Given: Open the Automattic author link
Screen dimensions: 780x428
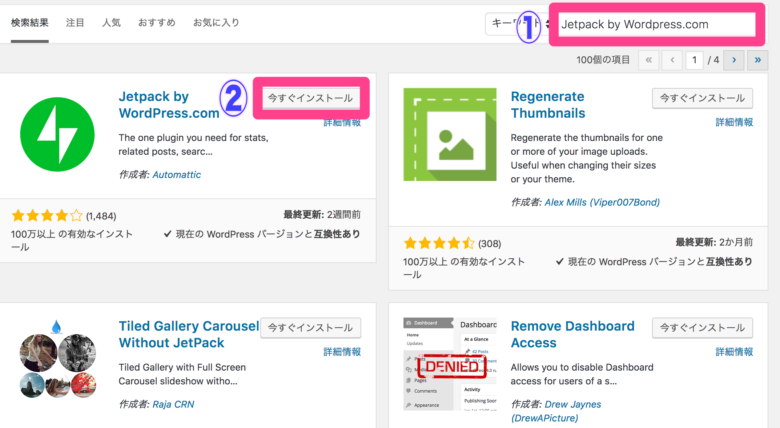Looking at the screenshot, I should click(177, 175).
